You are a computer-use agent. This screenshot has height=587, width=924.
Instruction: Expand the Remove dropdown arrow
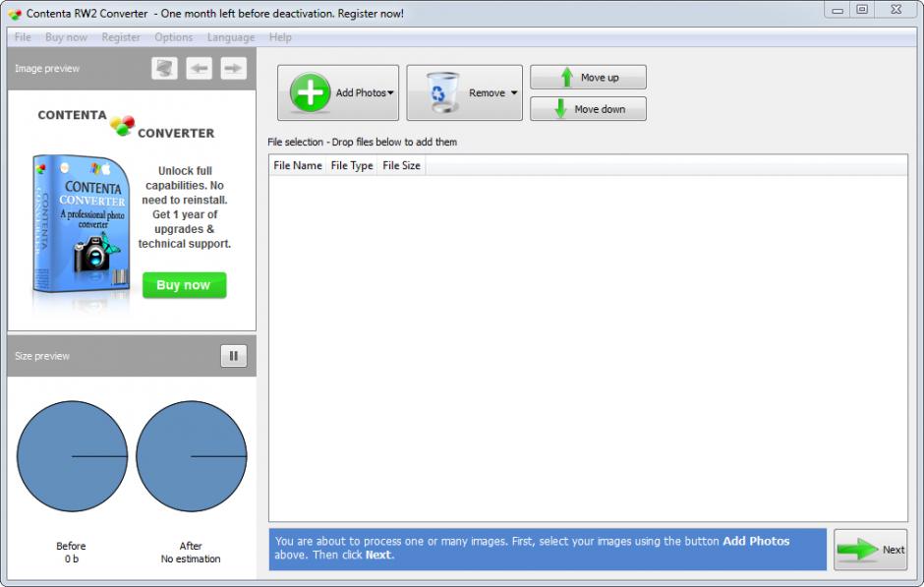coord(514,93)
